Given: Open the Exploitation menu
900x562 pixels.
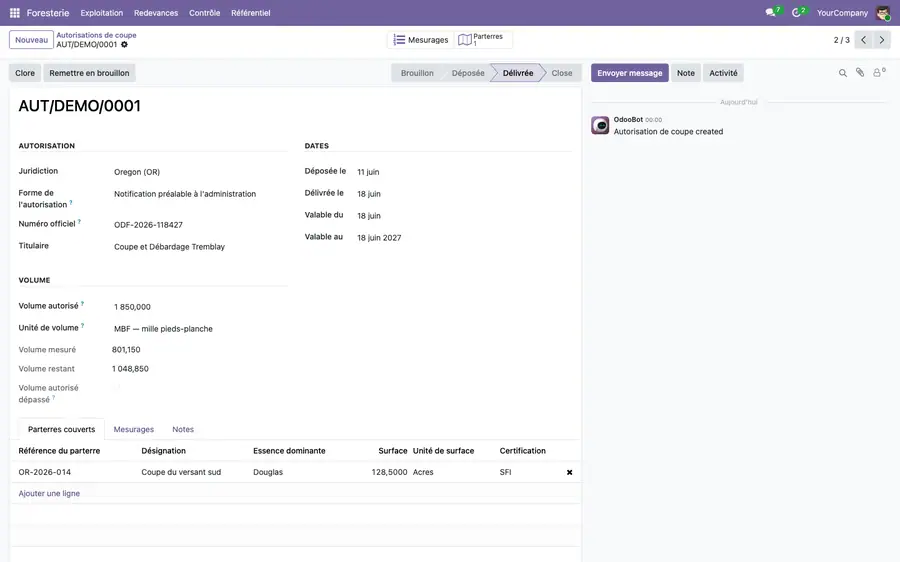Looking at the screenshot, I should pos(102,13).
